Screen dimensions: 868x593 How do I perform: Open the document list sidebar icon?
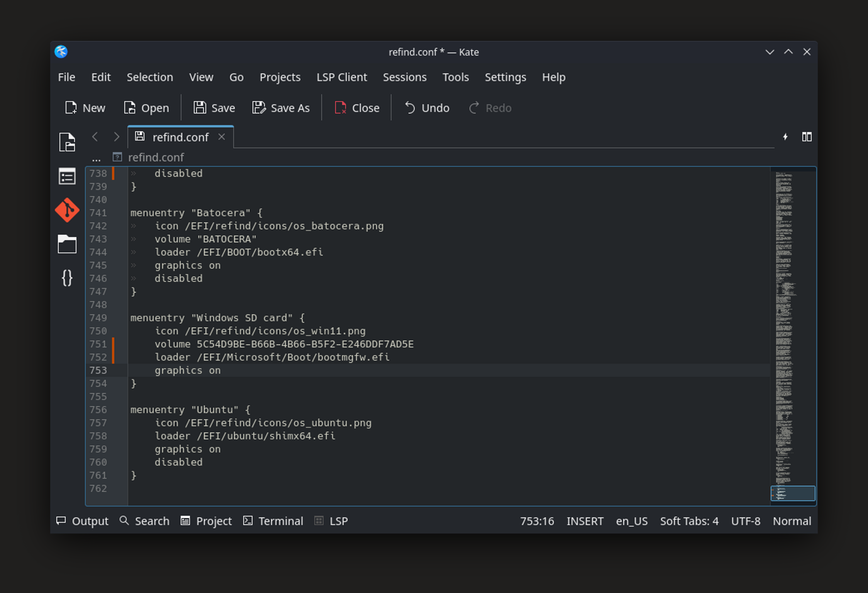(x=67, y=177)
